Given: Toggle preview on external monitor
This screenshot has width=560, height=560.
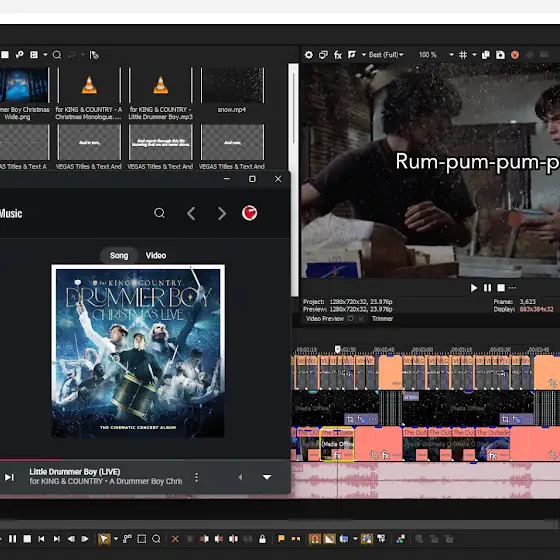Looking at the screenshot, I should (323, 55).
